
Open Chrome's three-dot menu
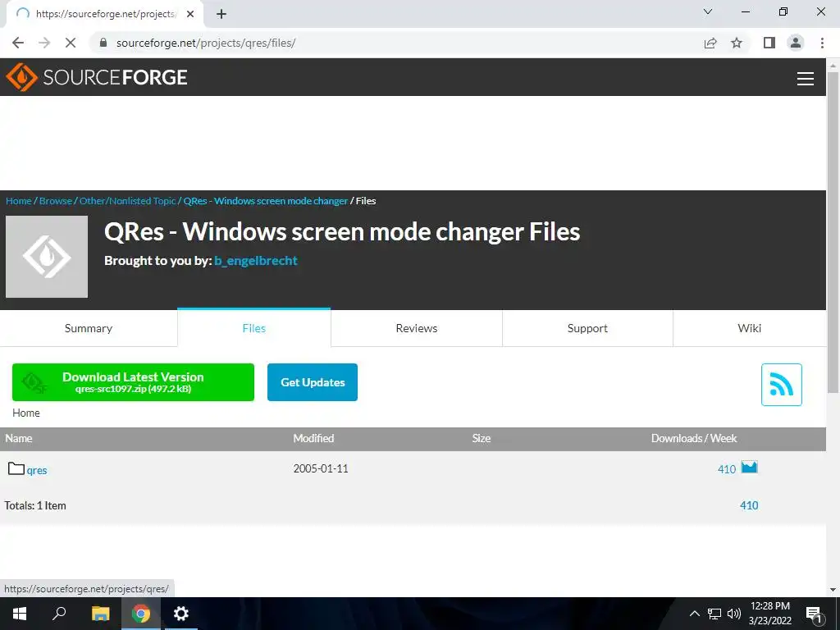point(822,43)
